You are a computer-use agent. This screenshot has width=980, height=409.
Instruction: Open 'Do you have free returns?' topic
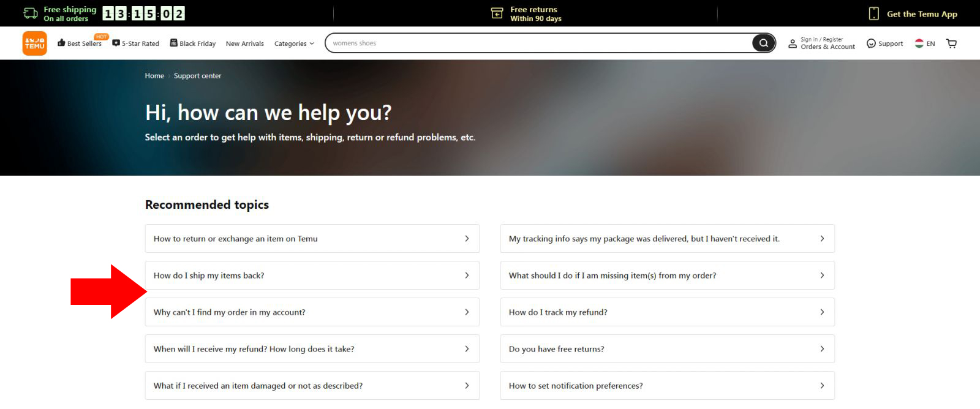pyautogui.click(x=668, y=349)
